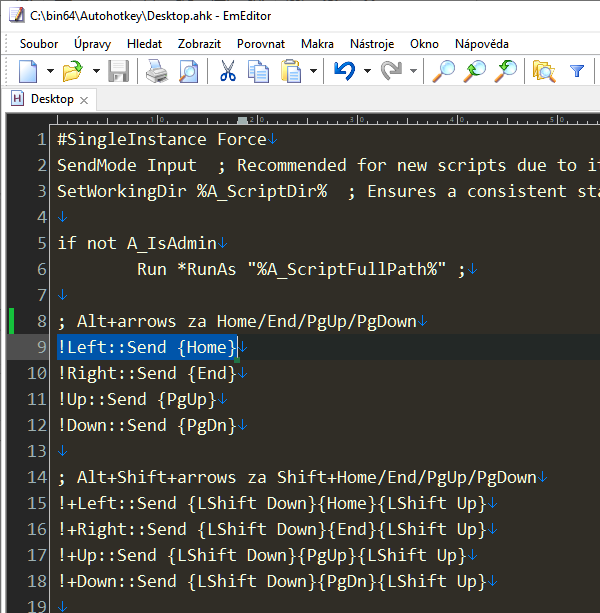Open the Soubor menu
The image size is (600, 613).
(x=39, y=44)
